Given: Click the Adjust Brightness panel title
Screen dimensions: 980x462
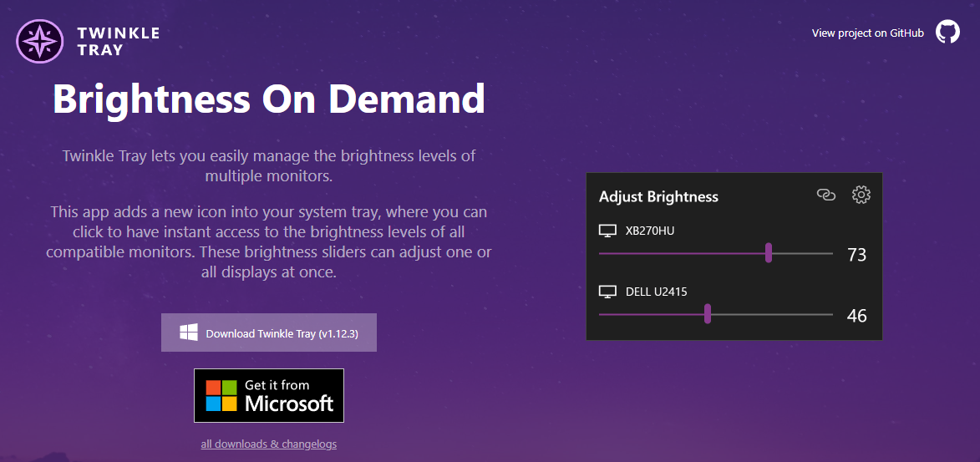Looking at the screenshot, I should click(x=658, y=196).
